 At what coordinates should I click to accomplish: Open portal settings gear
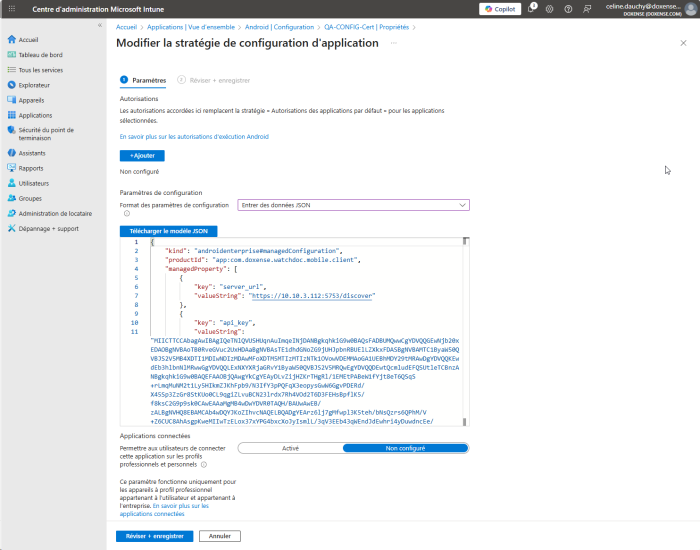coord(549,9)
